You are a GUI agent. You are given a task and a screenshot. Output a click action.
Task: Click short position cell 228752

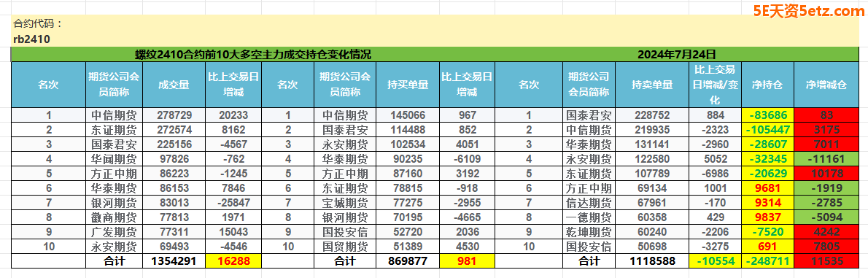tap(652, 116)
